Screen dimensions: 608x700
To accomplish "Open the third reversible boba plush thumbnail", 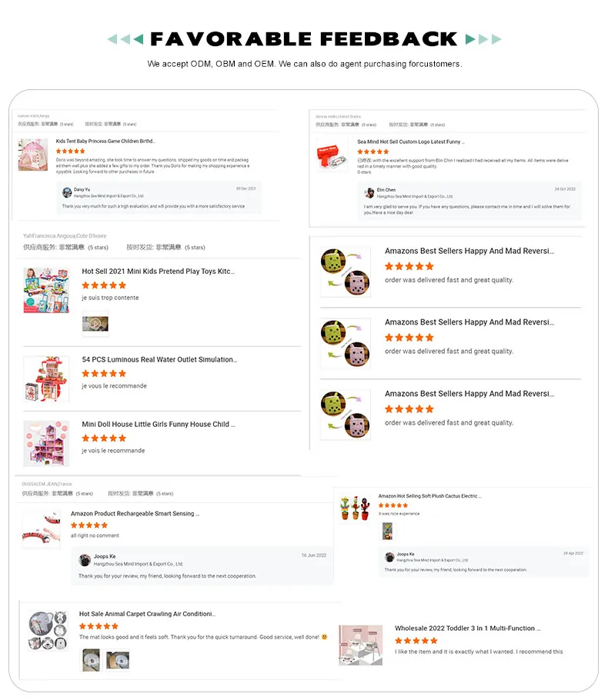I will (x=345, y=415).
